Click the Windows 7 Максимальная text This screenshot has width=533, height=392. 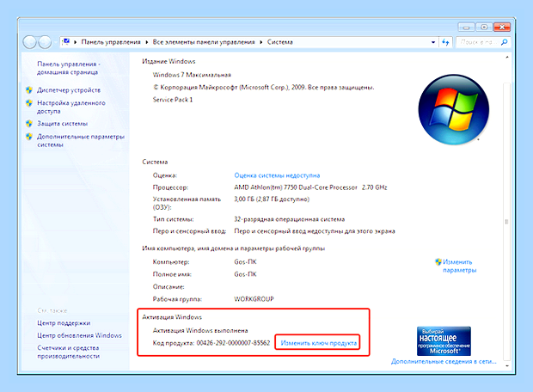(192, 75)
